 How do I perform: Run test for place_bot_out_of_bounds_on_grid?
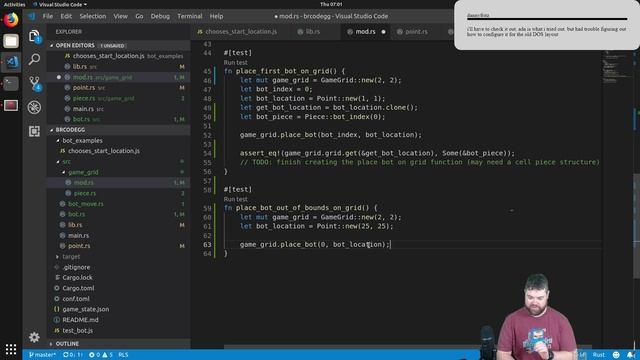click(236, 199)
